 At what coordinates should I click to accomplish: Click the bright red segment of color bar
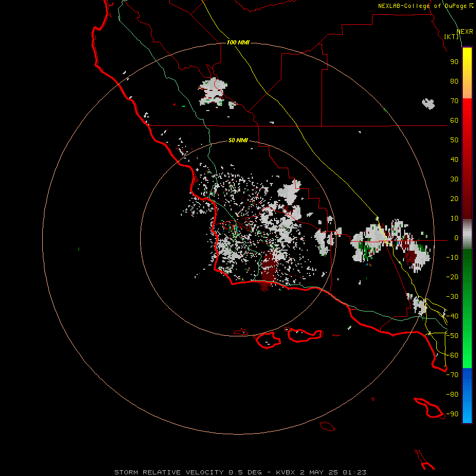coord(467,118)
